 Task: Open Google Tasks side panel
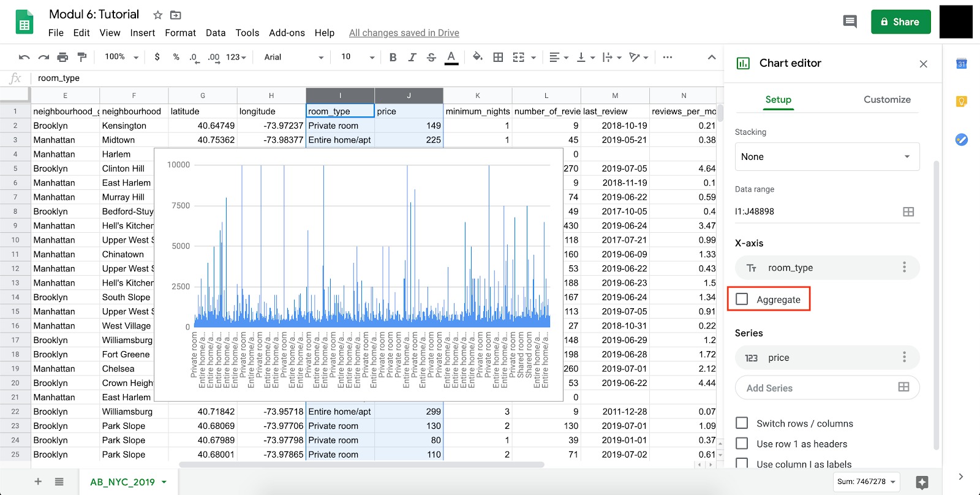point(962,140)
